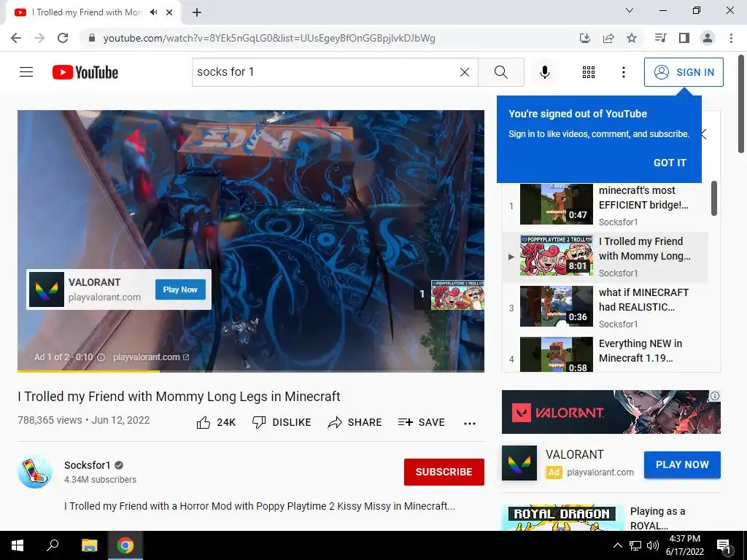This screenshot has height=560, width=747.
Task: Open the YouTube apps grid icon
Action: point(589,72)
